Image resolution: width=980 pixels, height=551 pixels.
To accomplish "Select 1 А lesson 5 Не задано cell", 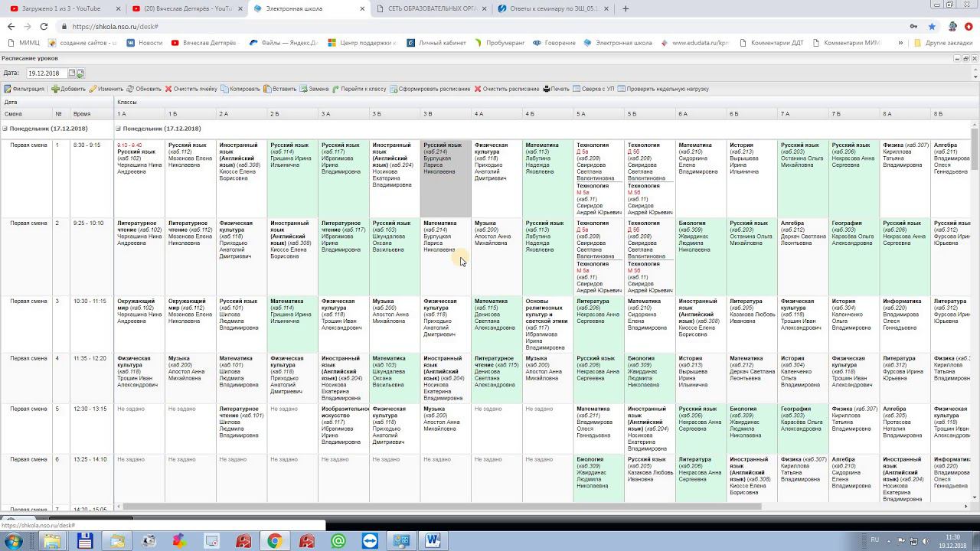I will (139, 429).
